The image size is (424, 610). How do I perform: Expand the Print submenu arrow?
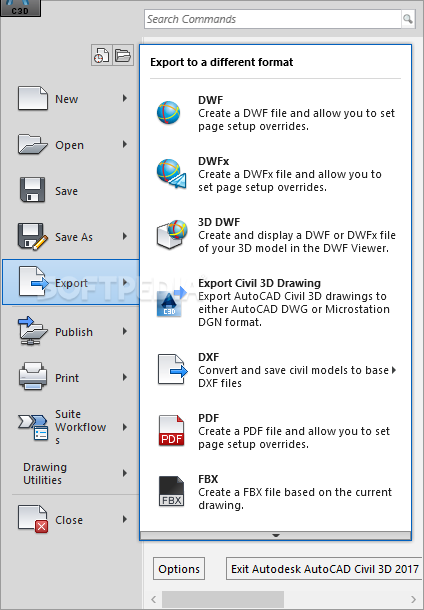click(125, 377)
